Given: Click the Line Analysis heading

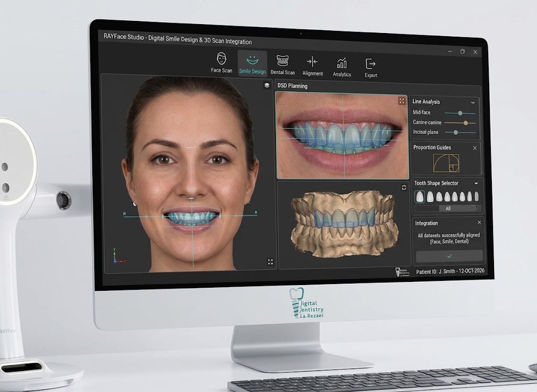Looking at the screenshot, I should [x=426, y=102].
